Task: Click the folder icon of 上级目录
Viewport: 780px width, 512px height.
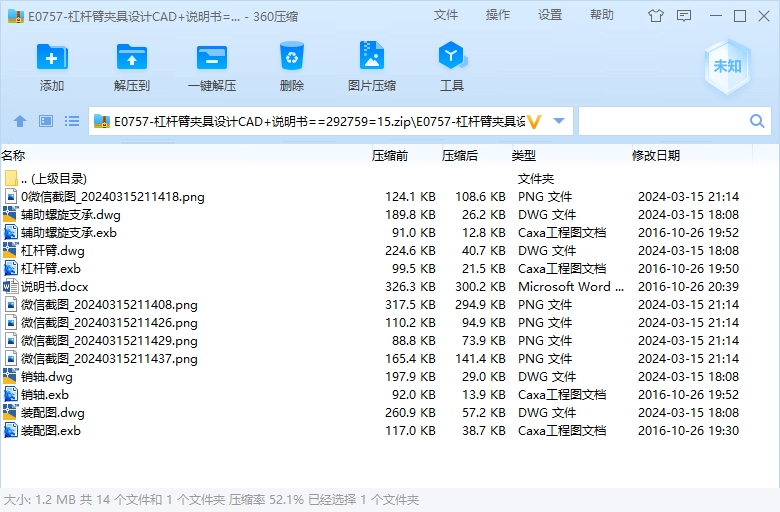Action: point(10,178)
